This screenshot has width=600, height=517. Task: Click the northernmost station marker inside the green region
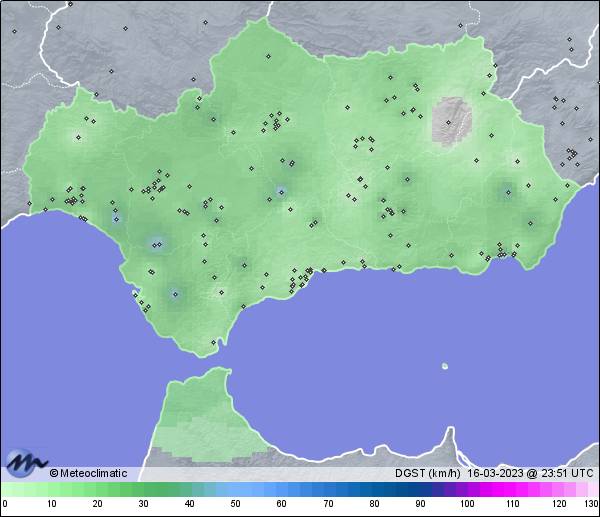[268, 57]
